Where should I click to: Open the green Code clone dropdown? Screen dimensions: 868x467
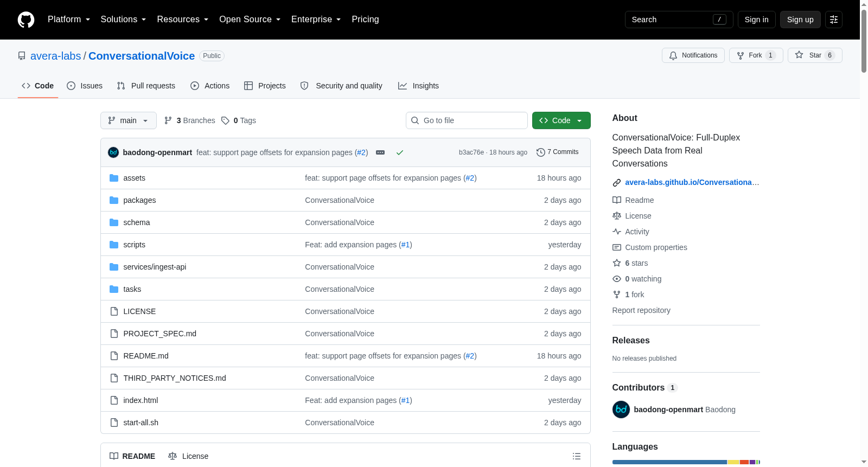tap(561, 120)
